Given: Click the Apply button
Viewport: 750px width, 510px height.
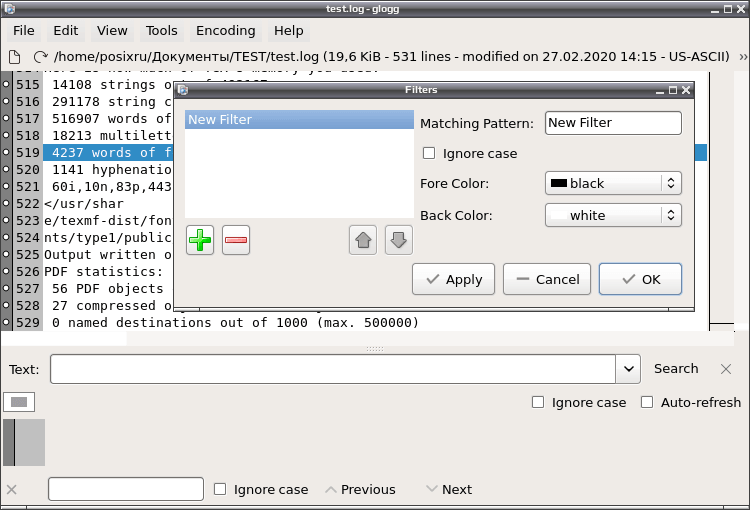Looking at the screenshot, I should point(453,279).
